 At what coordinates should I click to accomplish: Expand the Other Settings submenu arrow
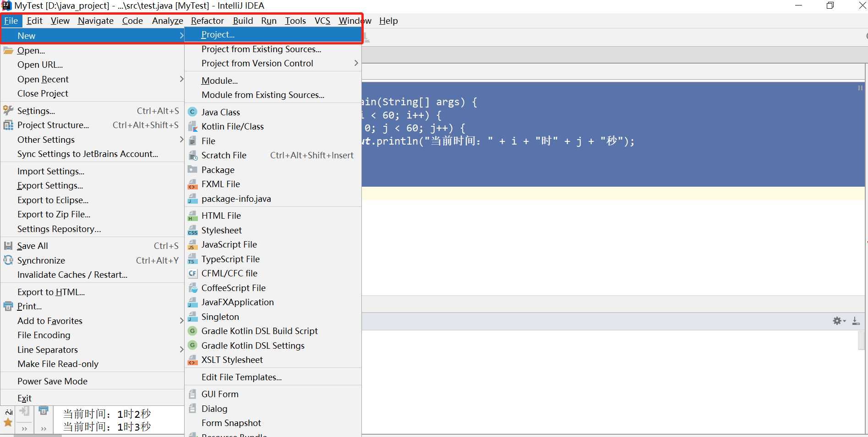(x=181, y=139)
